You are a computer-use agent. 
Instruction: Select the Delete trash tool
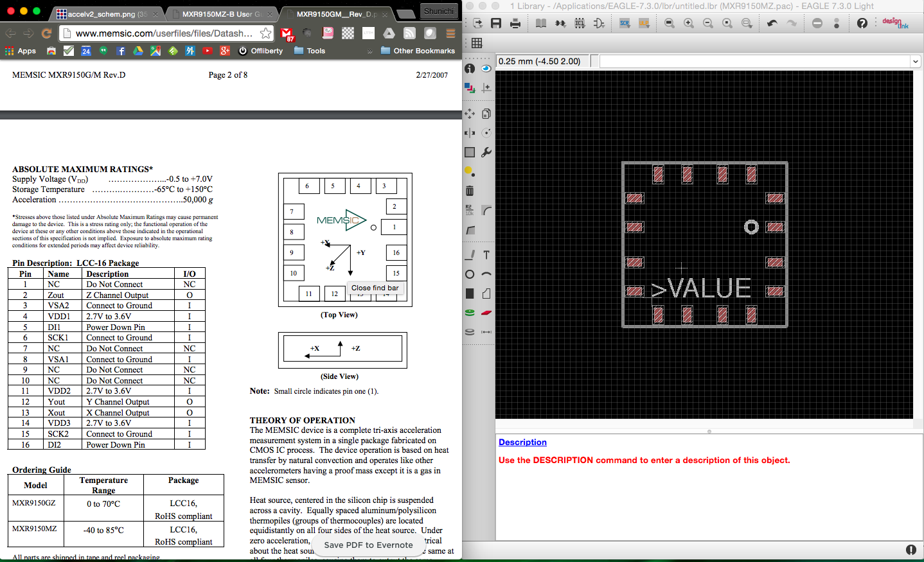click(x=470, y=191)
